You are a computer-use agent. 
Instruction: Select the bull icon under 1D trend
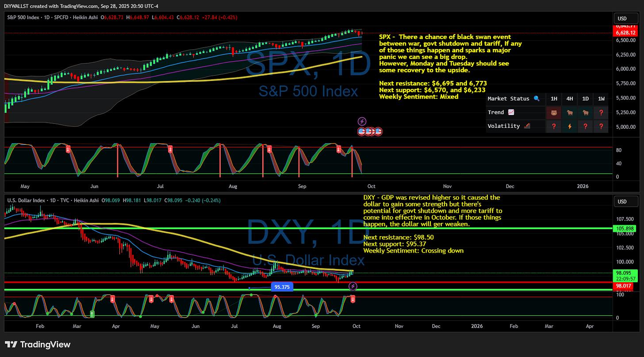[585, 112]
